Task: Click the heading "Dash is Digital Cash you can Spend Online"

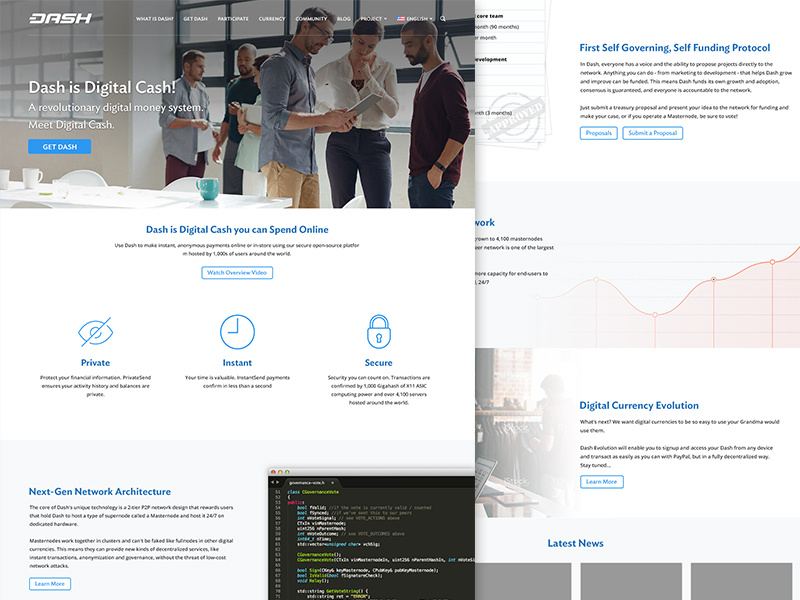Action: click(237, 230)
